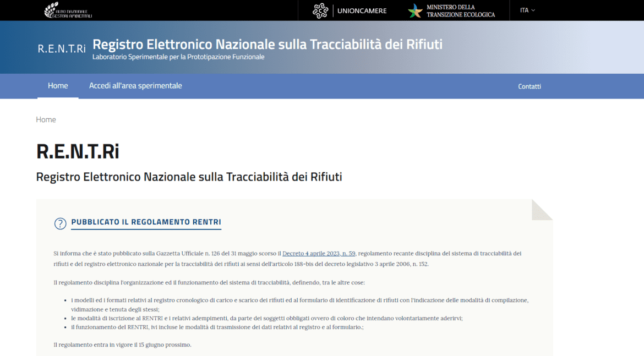Click the folded corner of notice card
The height and width of the screenshot is (356, 644).
tap(541, 210)
